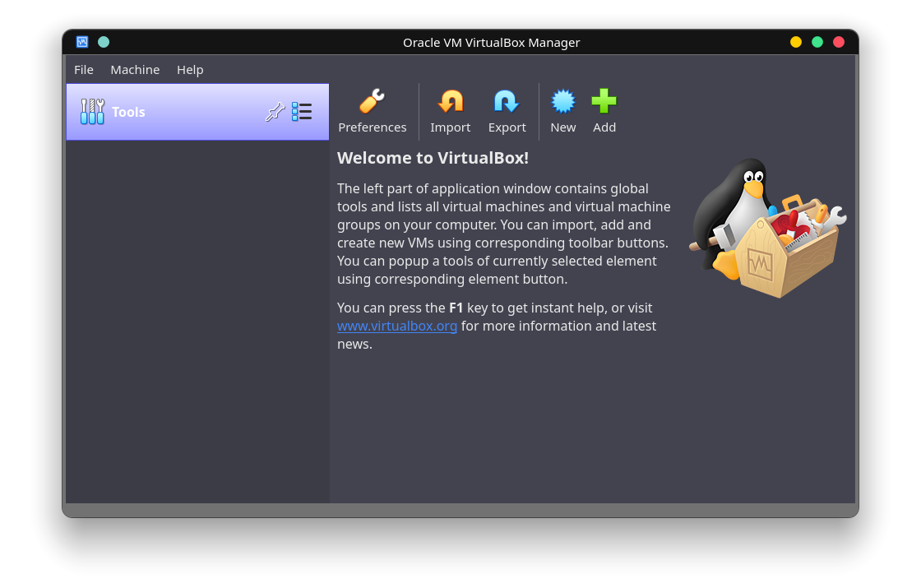The height and width of the screenshot is (588, 921).
Task: Open the File menu
Action: click(x=83, y=70)
